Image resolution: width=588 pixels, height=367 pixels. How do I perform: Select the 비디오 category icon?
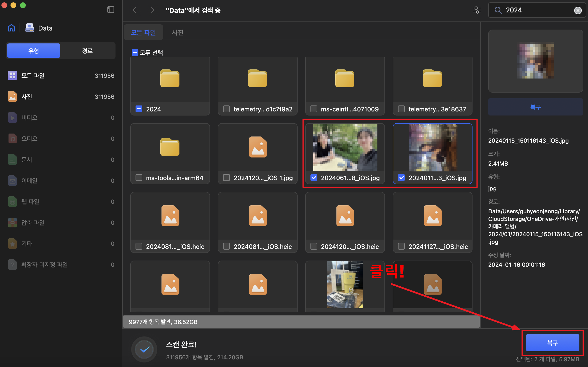12,118
